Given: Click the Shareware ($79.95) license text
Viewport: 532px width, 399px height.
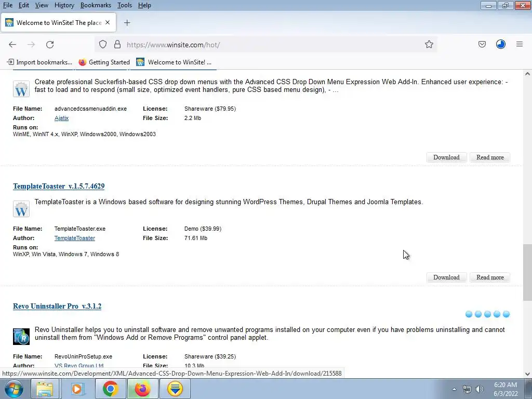Looking at the screenshot, I should tap(210, 109).
